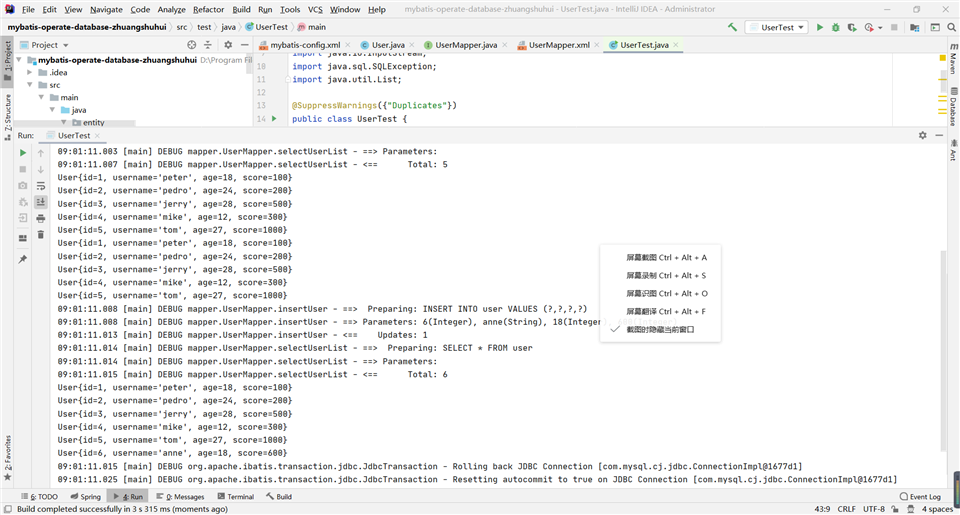Switch to UserMapper.java editor tab
The image size is (960, 515).
point(465,45)
